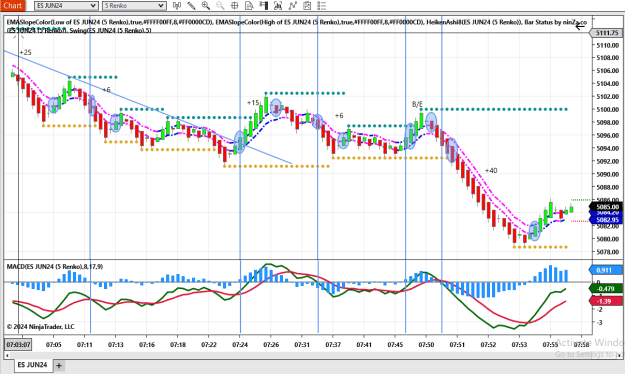
Task: Click the 07:50 time axis label
Action: (426, 344)
